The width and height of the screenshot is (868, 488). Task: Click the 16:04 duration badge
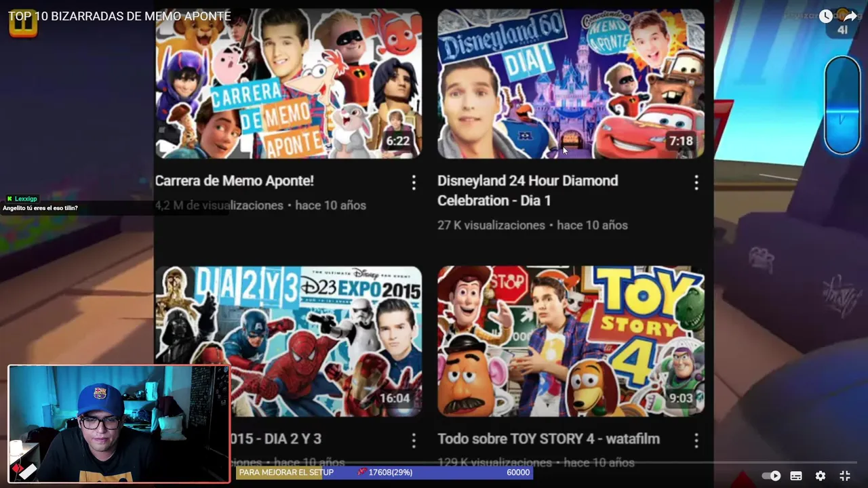pos(395,399)
